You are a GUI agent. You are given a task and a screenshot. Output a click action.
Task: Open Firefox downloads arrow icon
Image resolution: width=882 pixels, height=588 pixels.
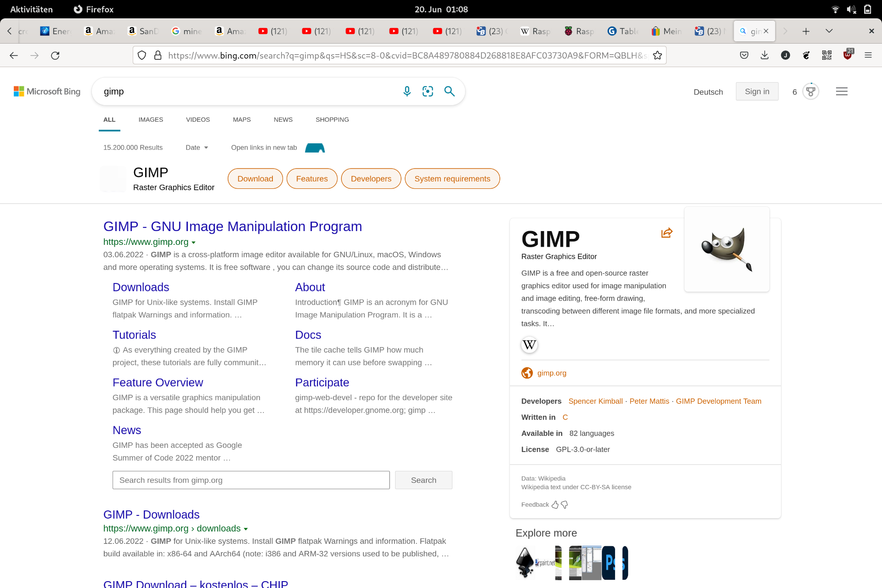coord(764,56)
